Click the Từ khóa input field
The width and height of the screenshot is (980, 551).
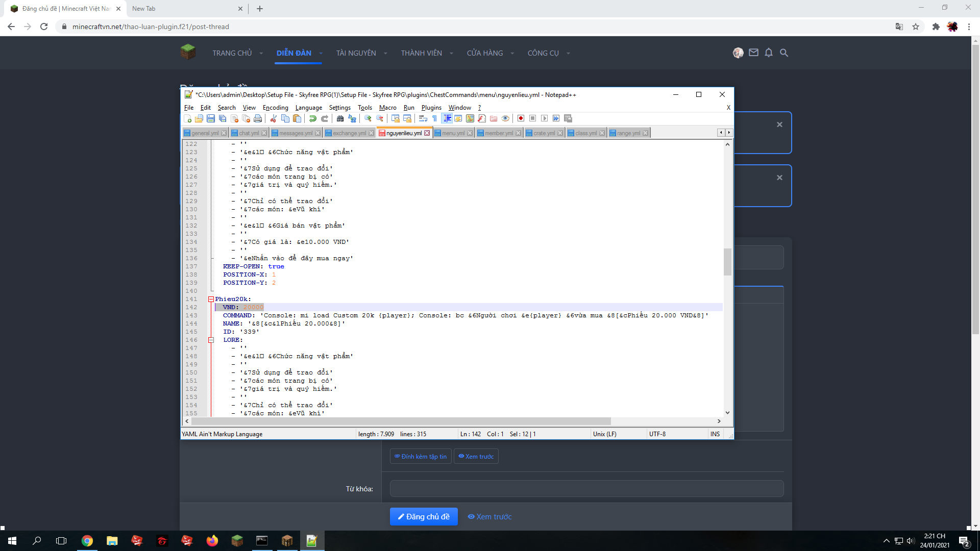[x=586, y=489]
